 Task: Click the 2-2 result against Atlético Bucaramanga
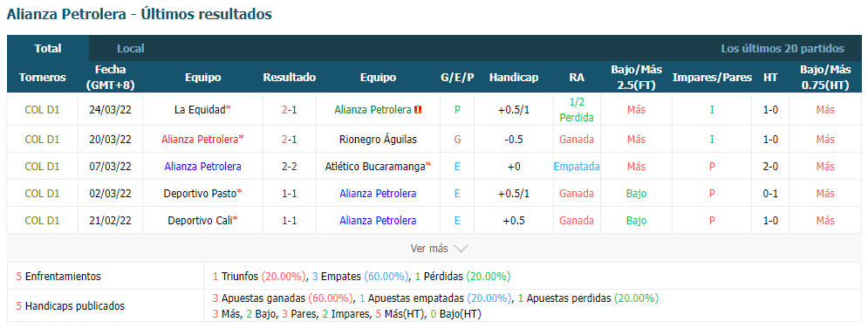(x=289, y=166)
